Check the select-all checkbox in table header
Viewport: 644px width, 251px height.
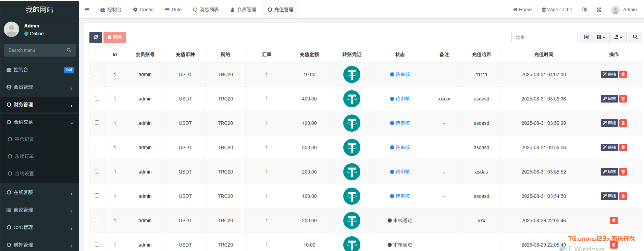click(x=97, y=54)
